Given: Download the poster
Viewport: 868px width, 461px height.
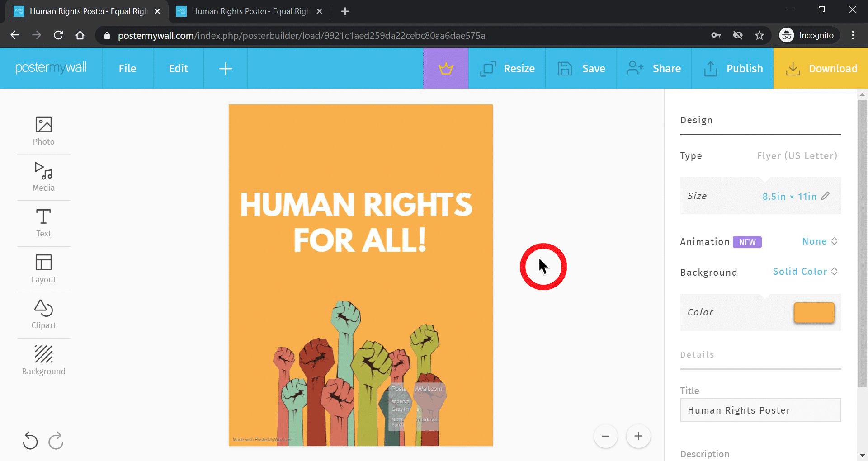Looking at the screenshot, I should click(x=821, y=68).
